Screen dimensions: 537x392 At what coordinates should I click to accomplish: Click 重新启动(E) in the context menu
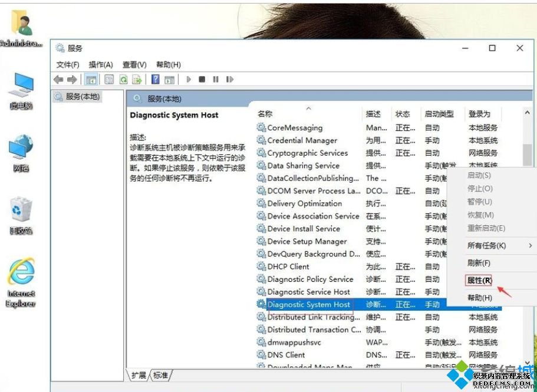tap(486, 228)
